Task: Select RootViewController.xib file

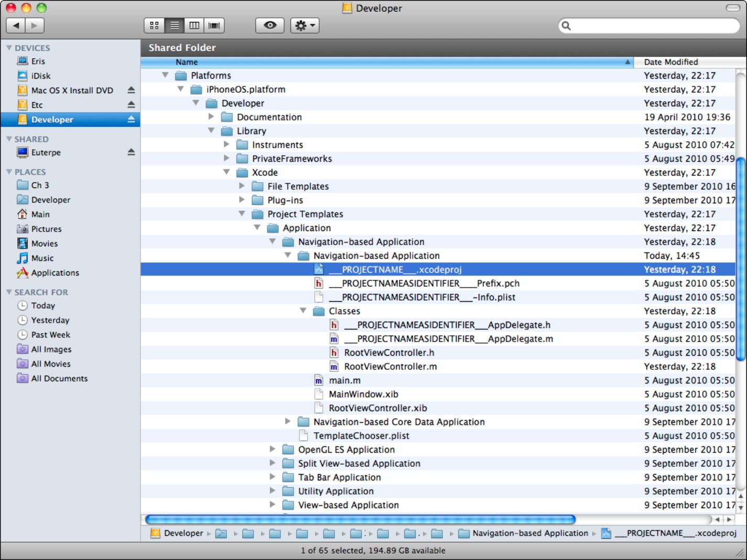Action: coord(438,408)
